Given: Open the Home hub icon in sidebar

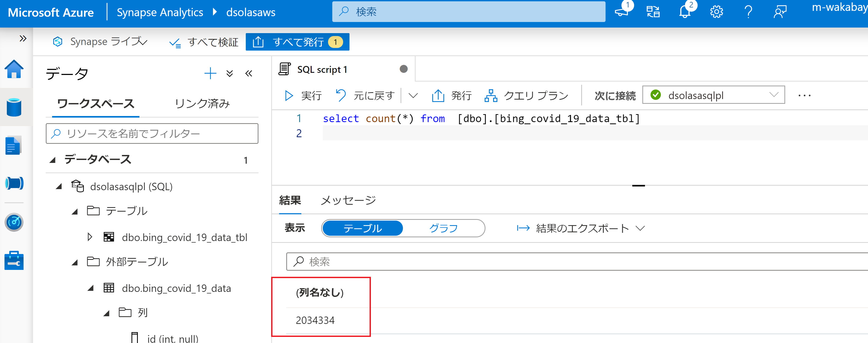Looking at the screenshot, I should (14, 69).
